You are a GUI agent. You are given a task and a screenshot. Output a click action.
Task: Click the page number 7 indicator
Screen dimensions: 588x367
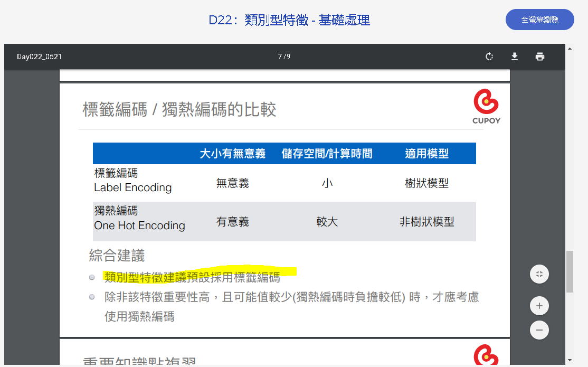click(x=280, y=57)
